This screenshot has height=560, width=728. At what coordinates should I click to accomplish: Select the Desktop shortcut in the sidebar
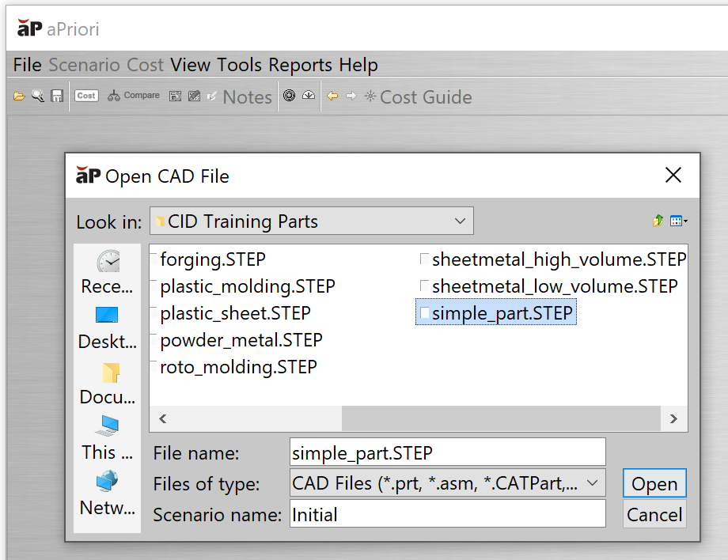107,327
